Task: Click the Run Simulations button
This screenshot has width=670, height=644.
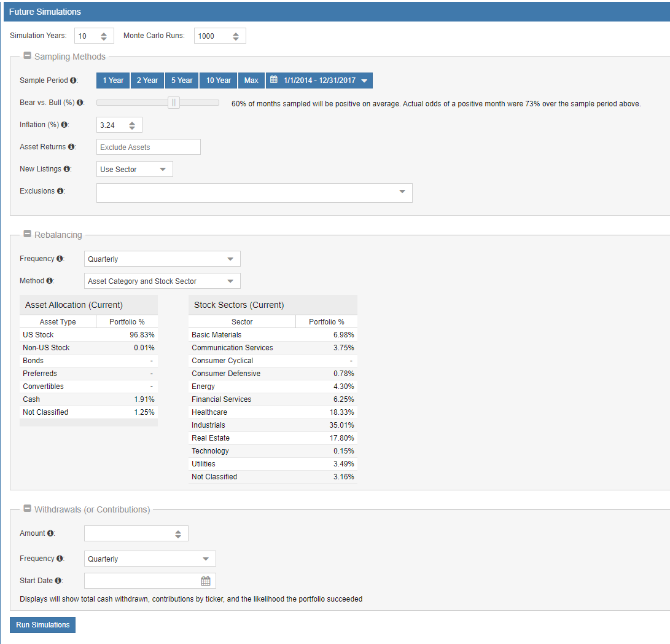Action: click(42, 625)
